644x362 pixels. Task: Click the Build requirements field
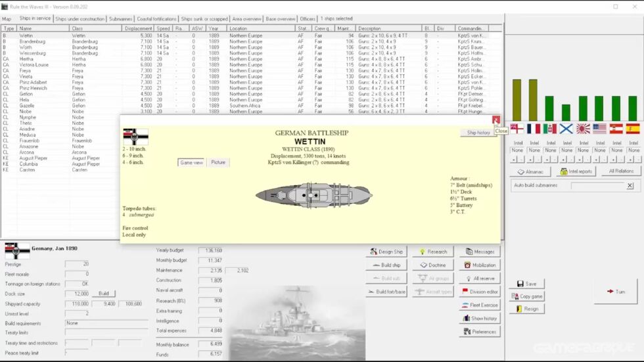point(106,323)
